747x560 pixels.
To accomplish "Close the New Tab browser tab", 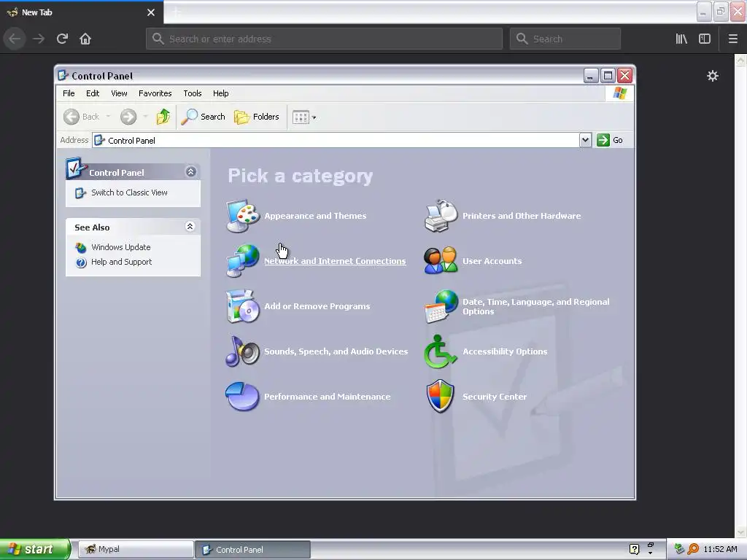I will (151, 12).
